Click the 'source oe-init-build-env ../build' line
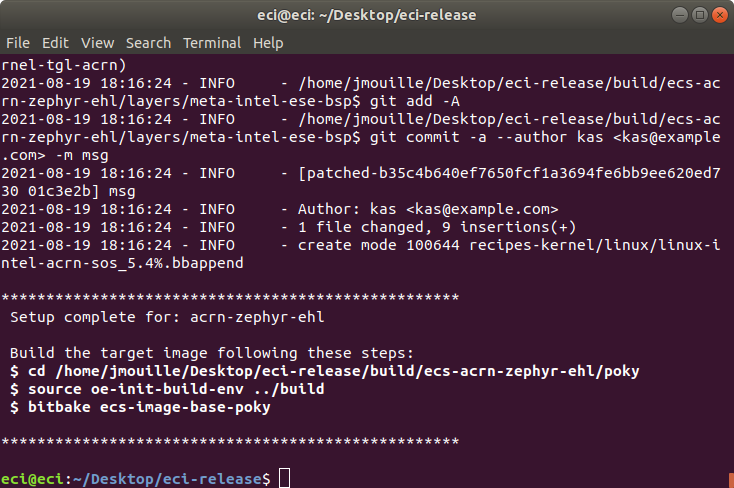Image resolution: width=734 pixels, height=488 pixels. (167, 389)
